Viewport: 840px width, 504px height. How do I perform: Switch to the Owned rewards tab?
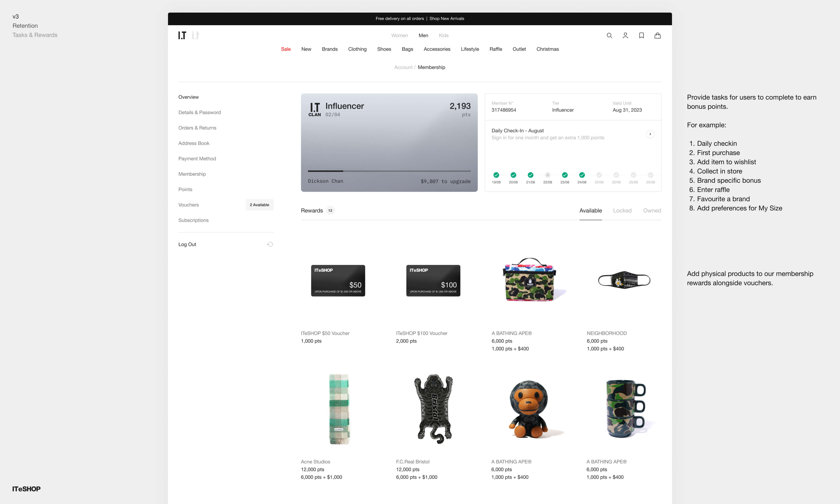click(652, 211)
